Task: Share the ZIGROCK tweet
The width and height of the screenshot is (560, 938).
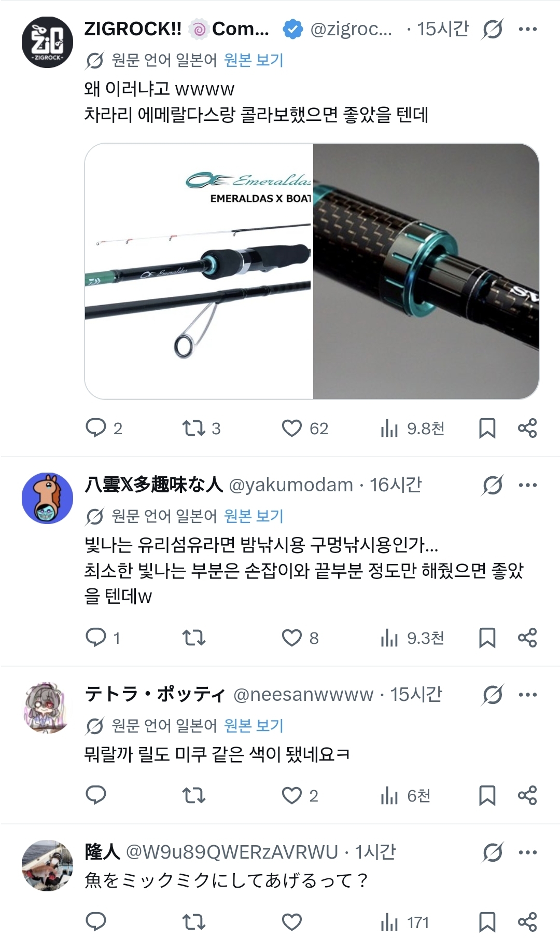Action: [x=527, y=429]
